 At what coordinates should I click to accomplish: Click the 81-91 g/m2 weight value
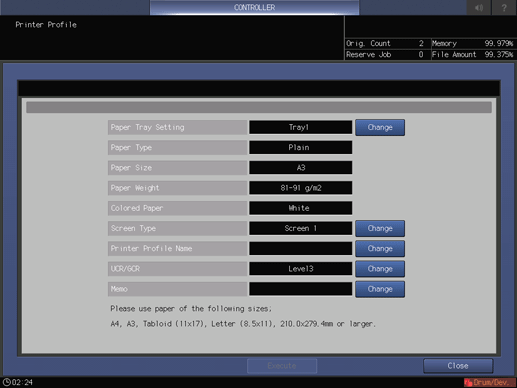[x=300, y=188]
